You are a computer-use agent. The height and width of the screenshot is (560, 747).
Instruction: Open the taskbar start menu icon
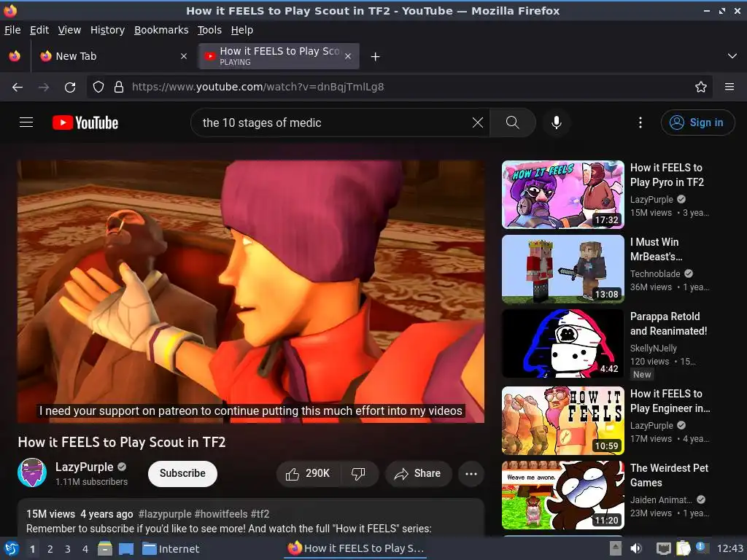click(11, 548)
